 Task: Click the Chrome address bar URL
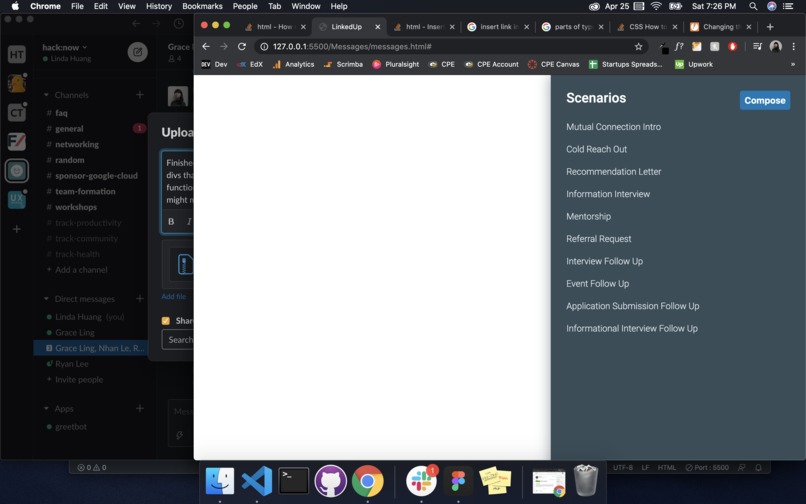[352, 46]
